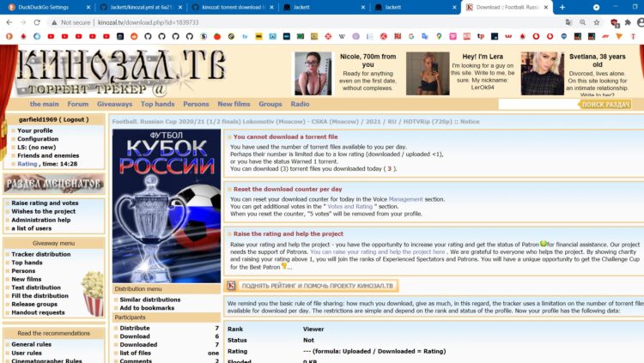The image size is (644, 363).
Task: Open the tp bookmark icon
Action: [x=481, y=37]
